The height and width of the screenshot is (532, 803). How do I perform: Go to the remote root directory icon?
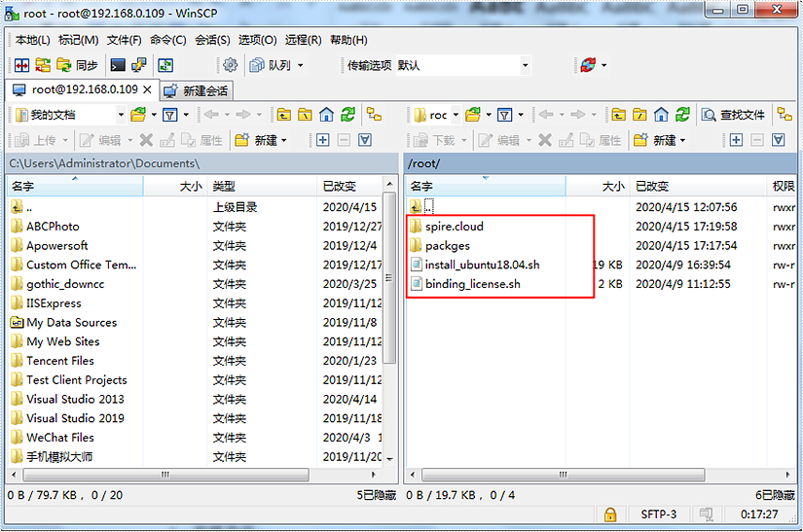click(639, 115)
